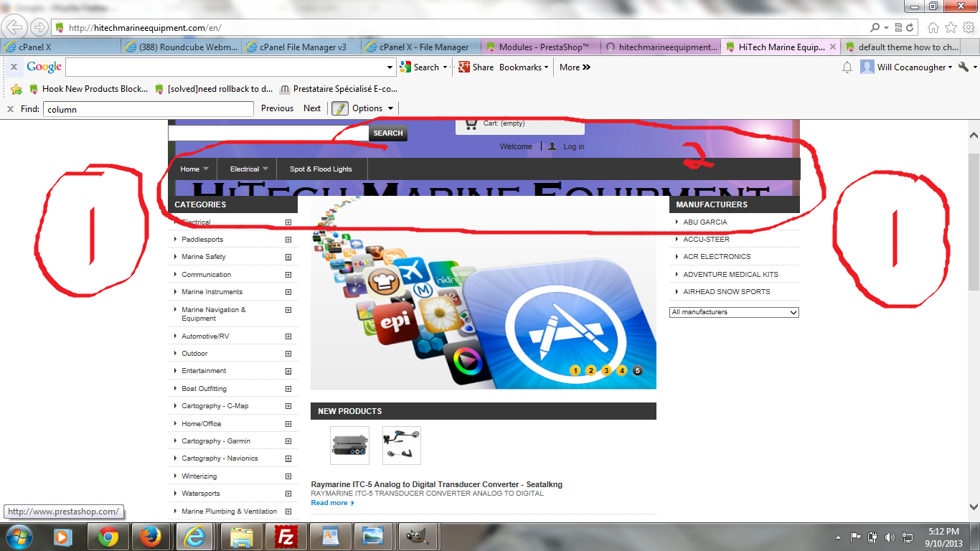Open the browser Tools gear icon
980x551 pixels.
click(x=969, y=27)
